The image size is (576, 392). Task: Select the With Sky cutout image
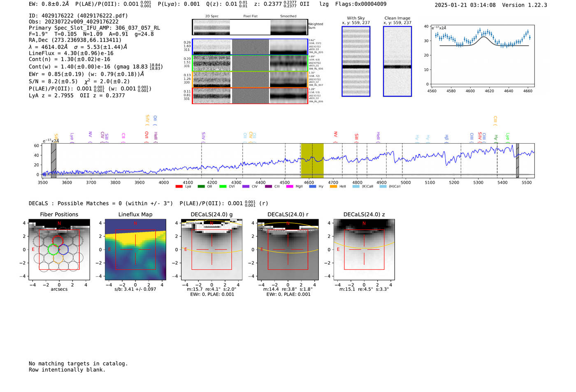pyautogui.click(x=356, y=61)
